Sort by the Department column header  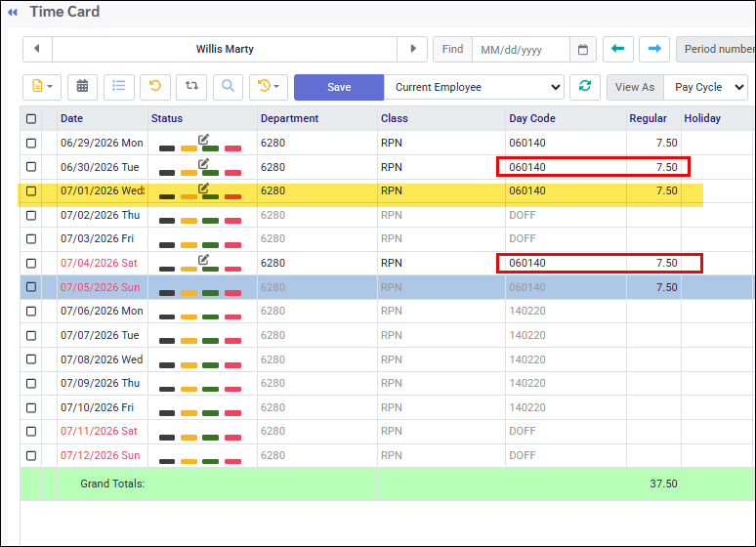pos(290,118)
